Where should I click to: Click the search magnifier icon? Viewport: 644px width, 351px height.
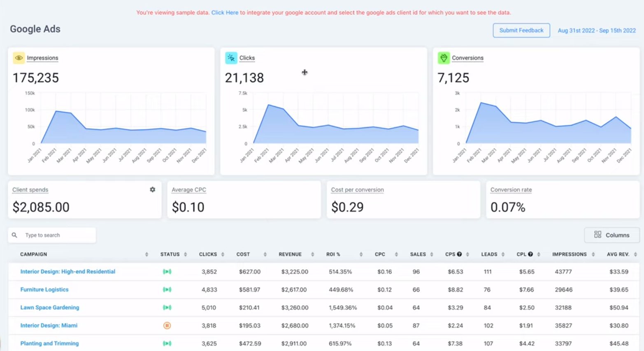14,235
